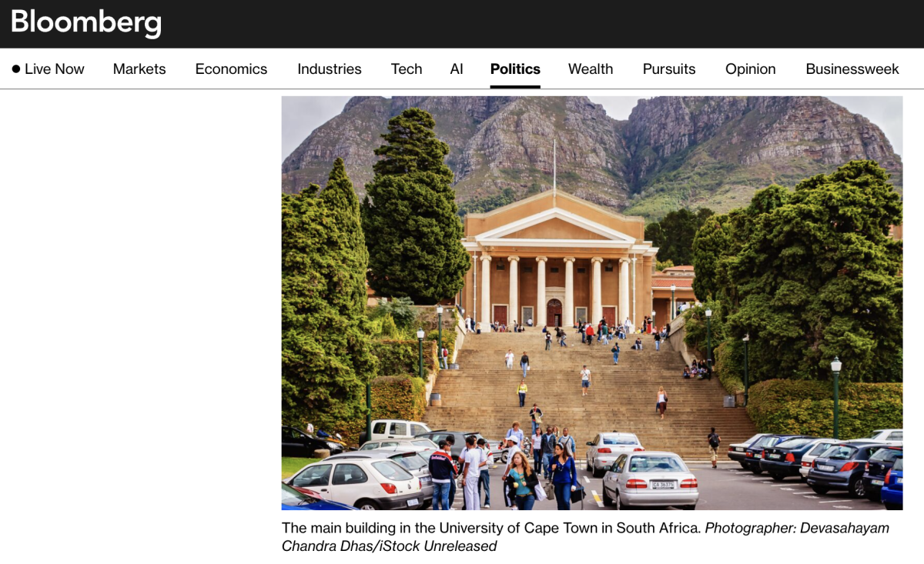This screenshot has height=564, width=924.
Task: Open the Tech section
Action: click(407, 69)
